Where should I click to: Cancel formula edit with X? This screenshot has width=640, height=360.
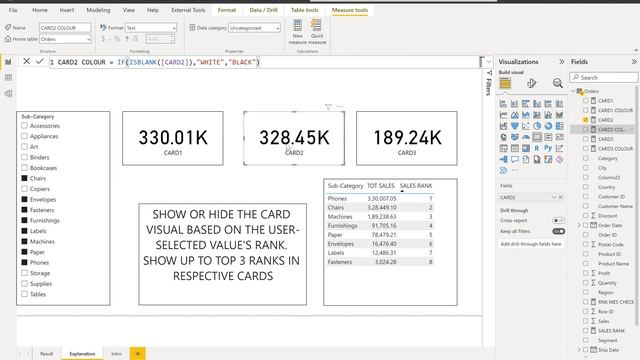[27, 61]
